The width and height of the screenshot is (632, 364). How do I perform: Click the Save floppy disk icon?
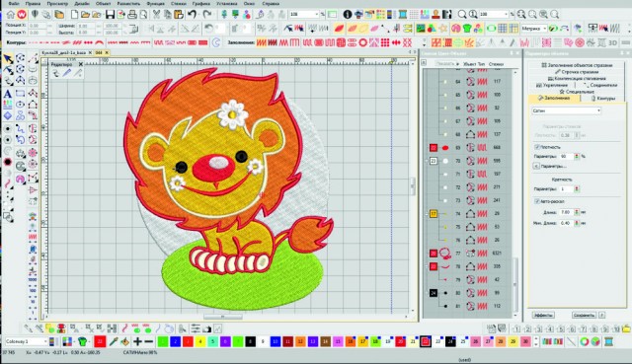[x=110, y=15]
